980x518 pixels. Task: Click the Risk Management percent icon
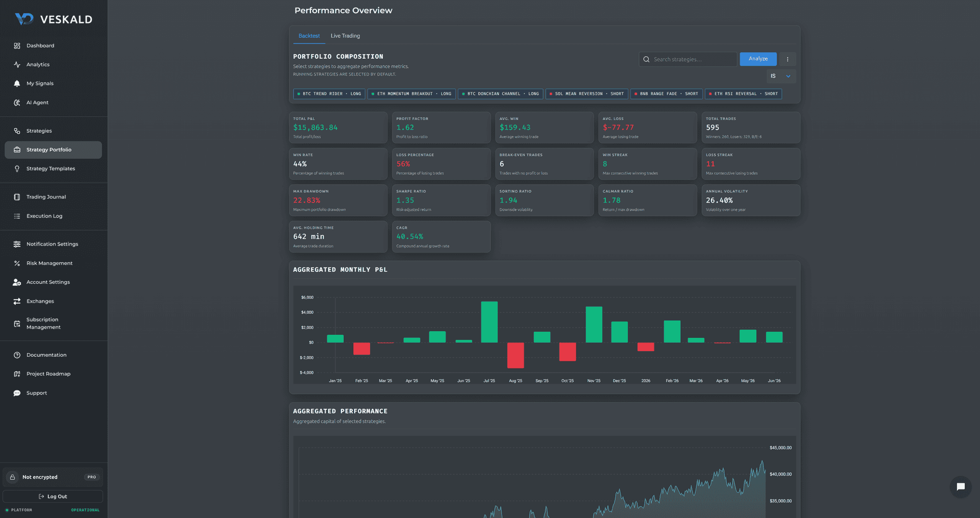point(17,263)
